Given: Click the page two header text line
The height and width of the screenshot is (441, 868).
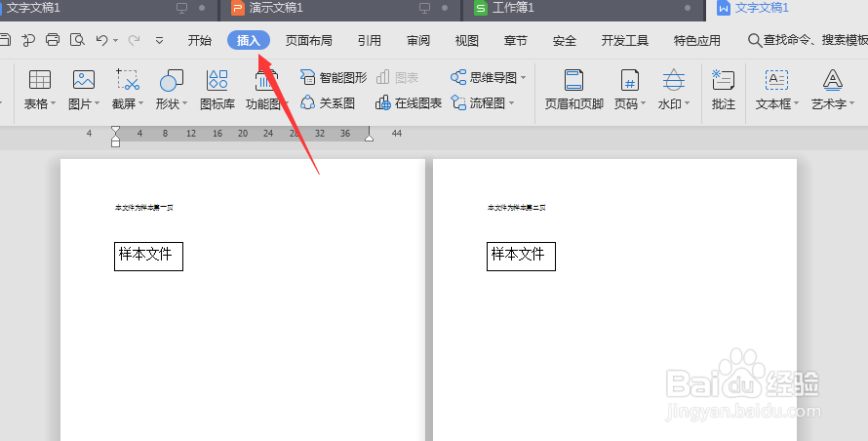Looking at the screenshot, I should pyautogui.click(x=517, y=208).
